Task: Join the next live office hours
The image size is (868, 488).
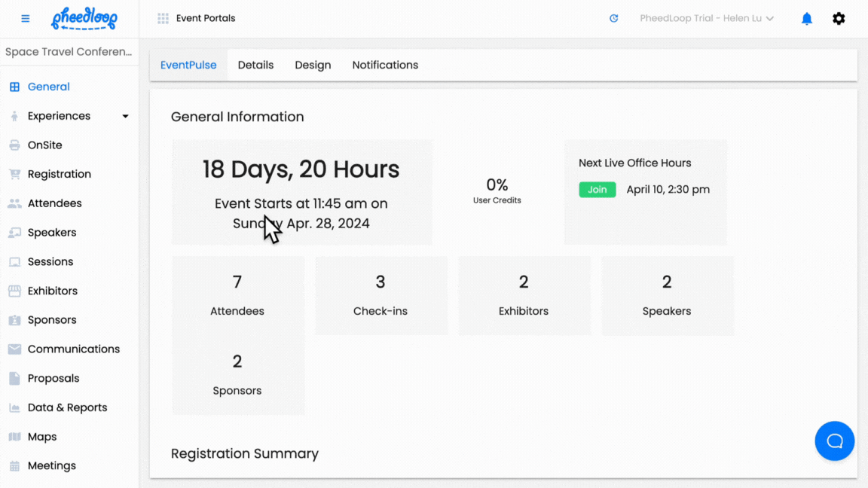Action: [597, 189]
